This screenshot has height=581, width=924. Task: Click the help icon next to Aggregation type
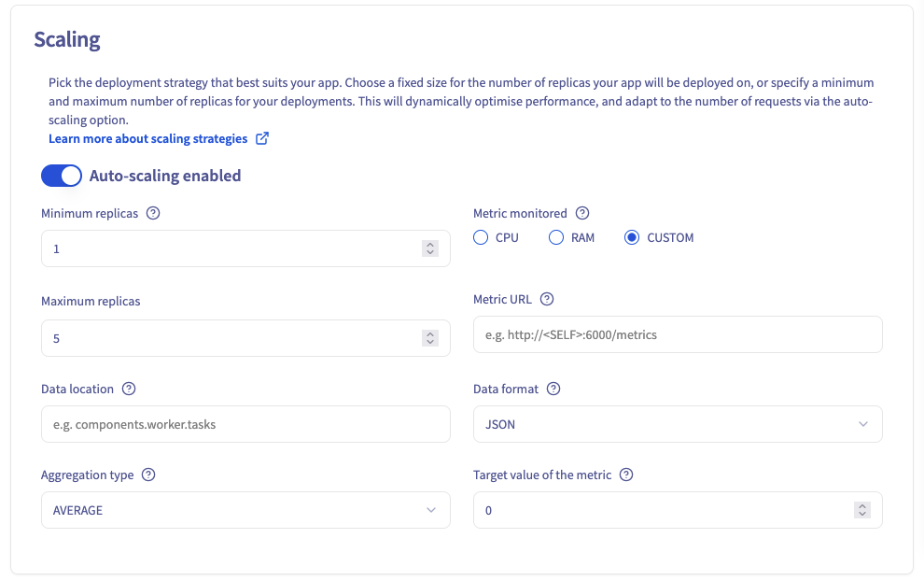[x=148, y=475]
